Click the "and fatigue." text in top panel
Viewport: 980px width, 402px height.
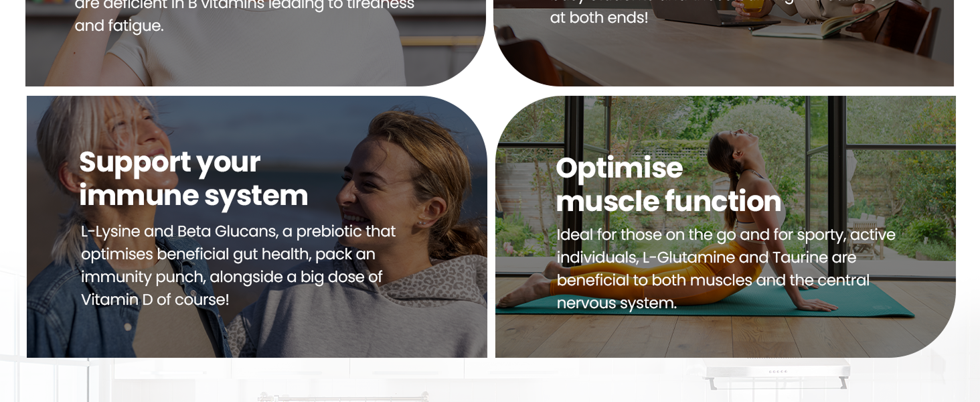click(x=119, y=26)
